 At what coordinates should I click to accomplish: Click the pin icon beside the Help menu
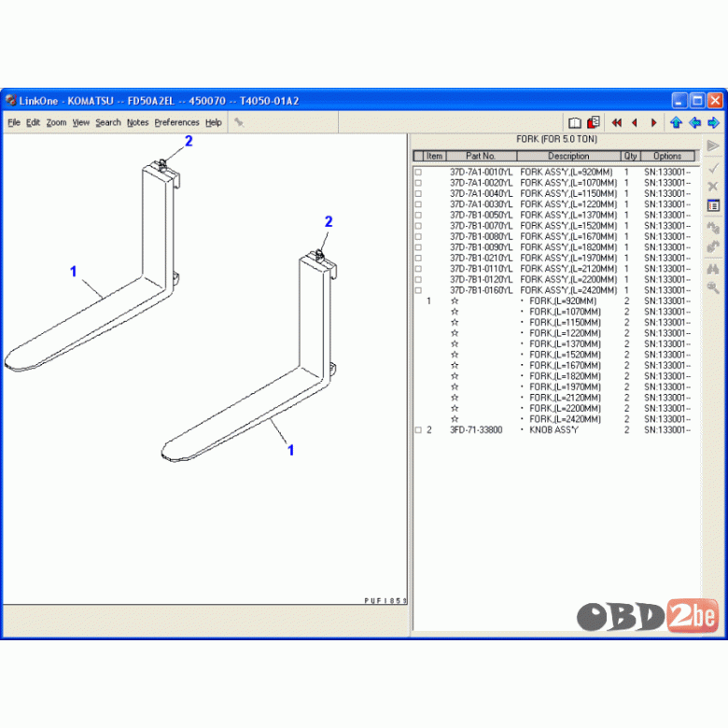click(239, 122)
